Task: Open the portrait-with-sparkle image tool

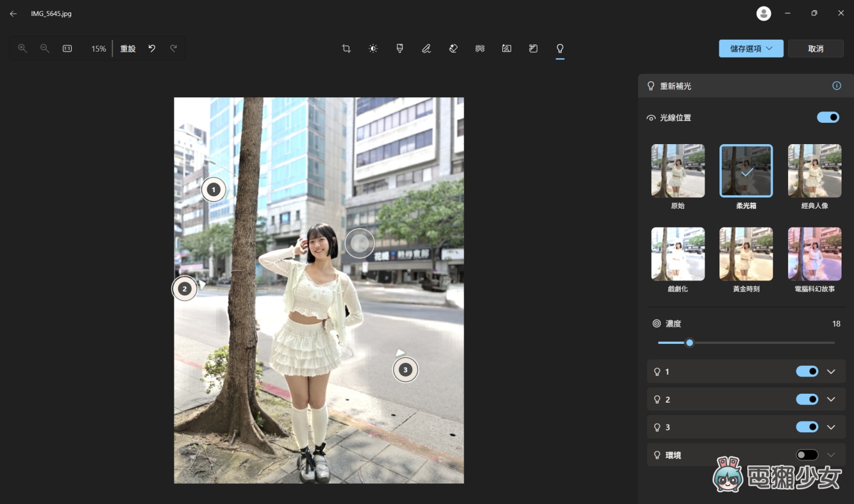Action: tap(506, 49)
